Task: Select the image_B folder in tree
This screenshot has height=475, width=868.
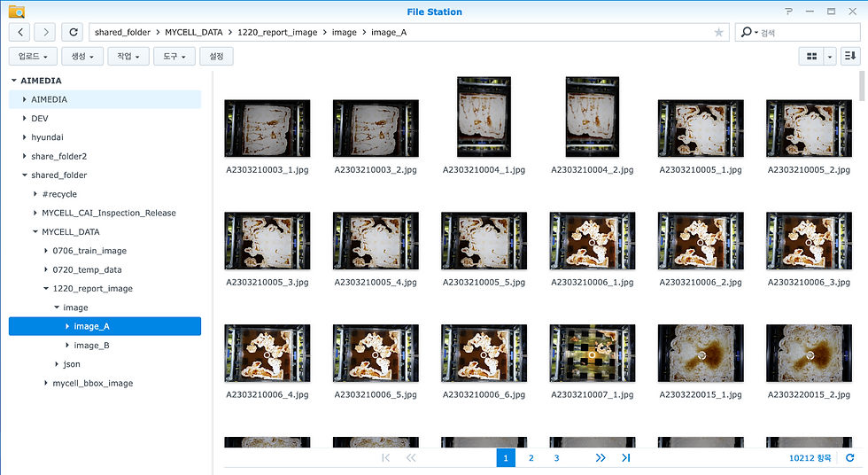Action: pyautogui.click(x=91, y=345)
